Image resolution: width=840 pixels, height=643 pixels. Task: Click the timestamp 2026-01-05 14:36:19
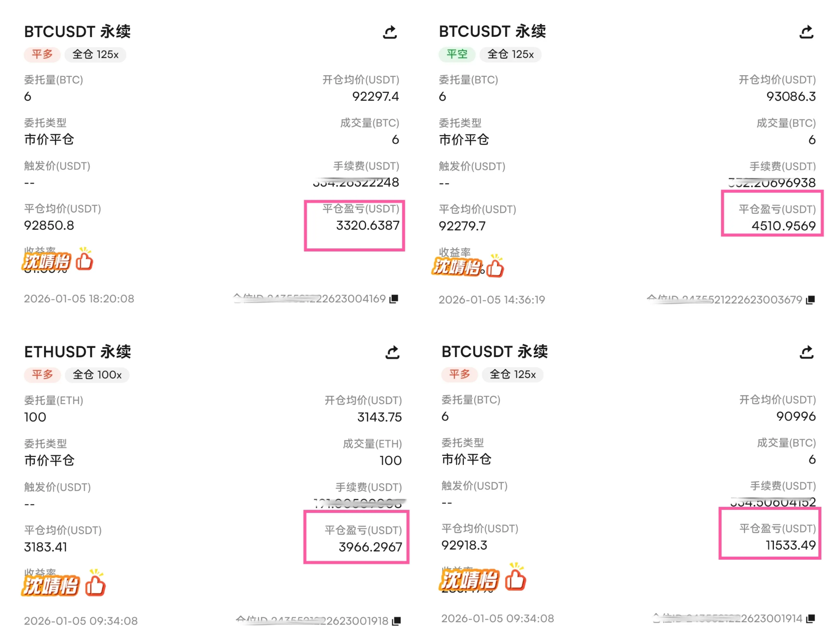[491, 300]
